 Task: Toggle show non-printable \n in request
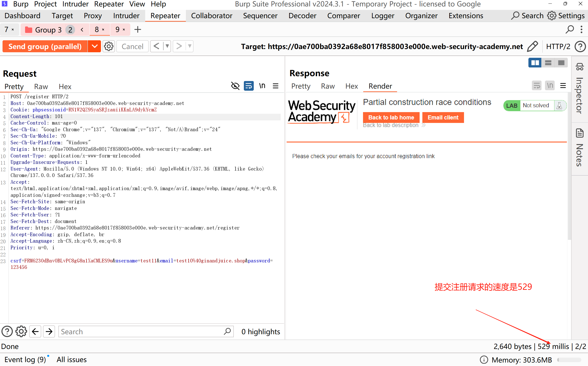262,86
